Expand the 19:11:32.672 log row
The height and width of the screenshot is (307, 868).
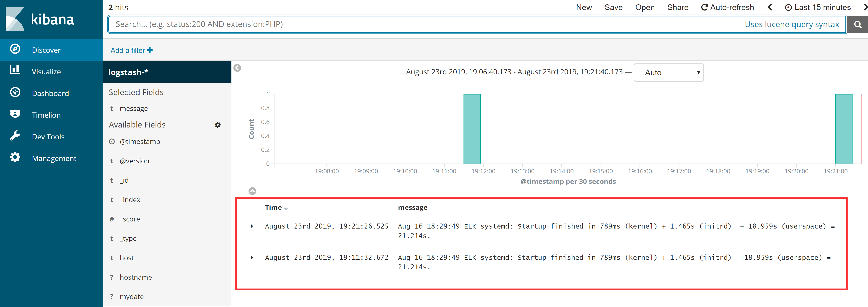pyautogui.click(x=252, y=258)
